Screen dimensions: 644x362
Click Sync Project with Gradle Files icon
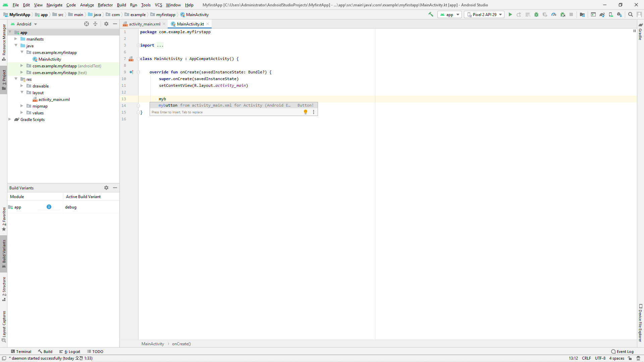[x=602, y=14]
